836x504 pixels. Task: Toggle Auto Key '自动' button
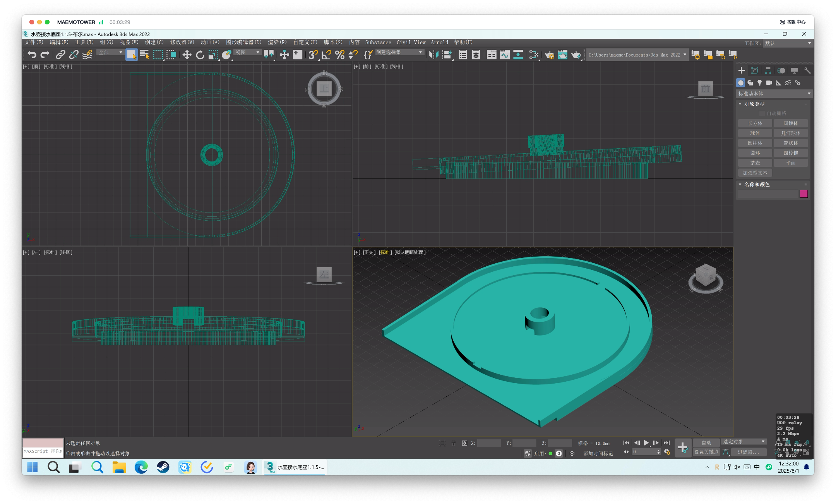click(706, 443)
